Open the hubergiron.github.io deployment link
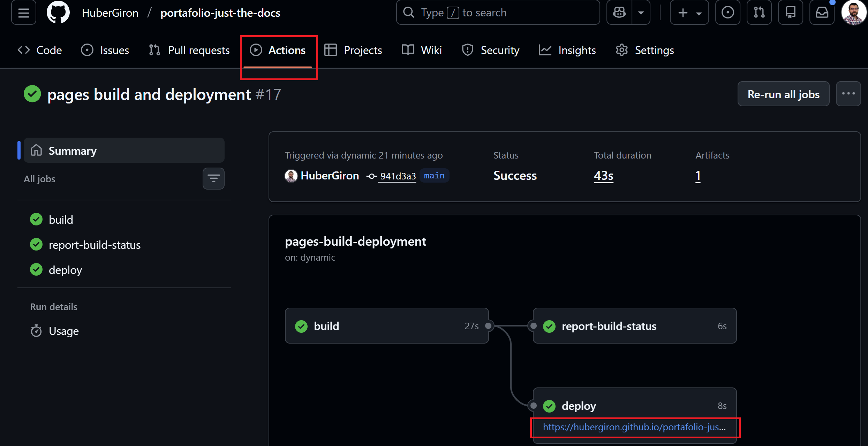 tap(634, 427)
